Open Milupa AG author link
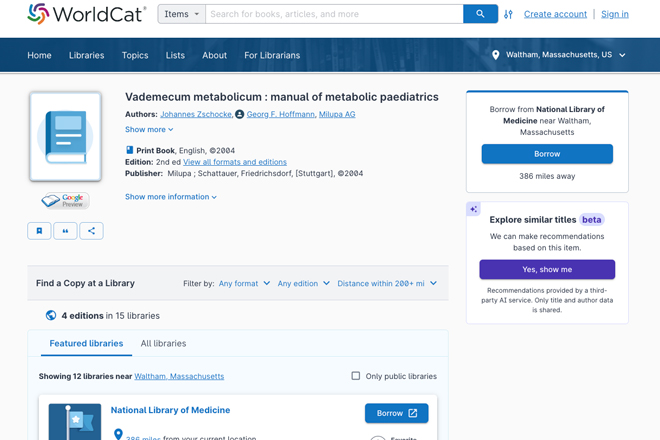Screen dimensions: 660x440 [337, 114]
